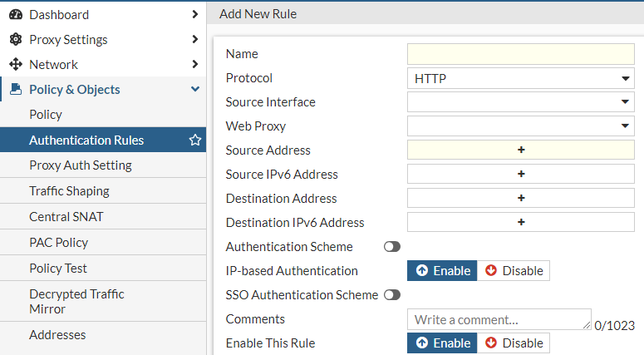644x355 pixels.
Task: Click the Proxy Settings gear icon
Action: click(15, 39)
